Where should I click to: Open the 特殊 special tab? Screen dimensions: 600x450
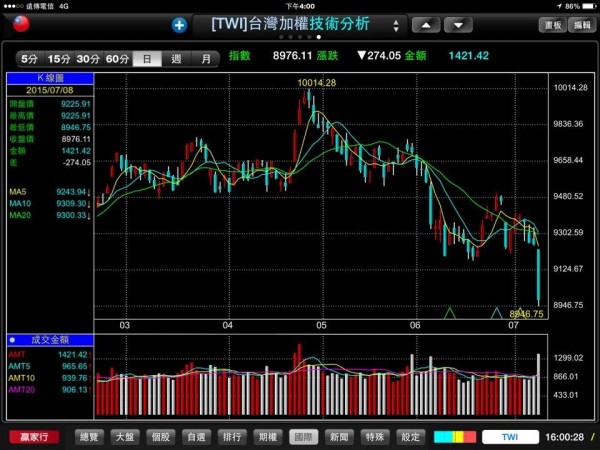375,437
